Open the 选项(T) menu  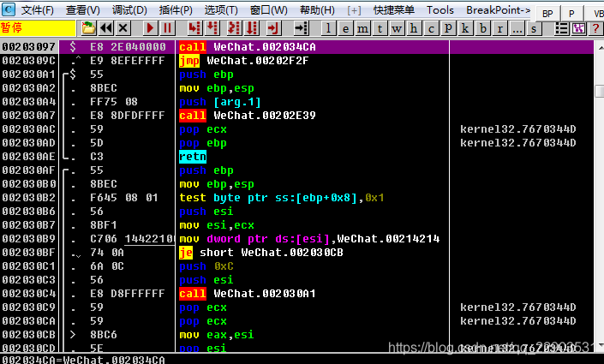[x=221, y=10]
